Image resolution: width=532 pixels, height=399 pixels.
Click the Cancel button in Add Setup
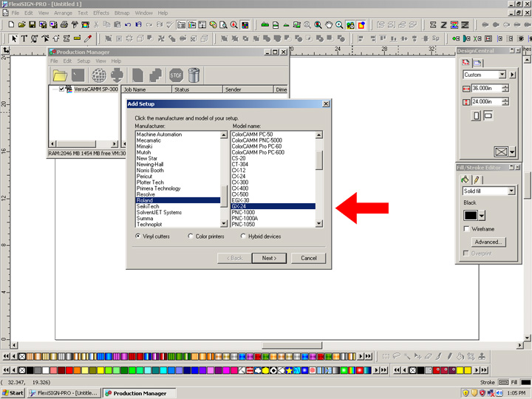pyautogui.click(x=308, y=258)
